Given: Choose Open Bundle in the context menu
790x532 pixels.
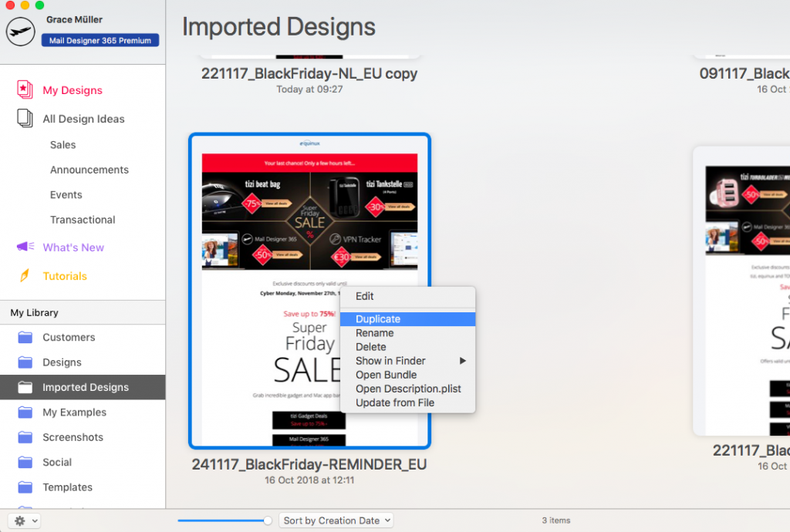Looking at the screenshot, I should coord(407,375).
